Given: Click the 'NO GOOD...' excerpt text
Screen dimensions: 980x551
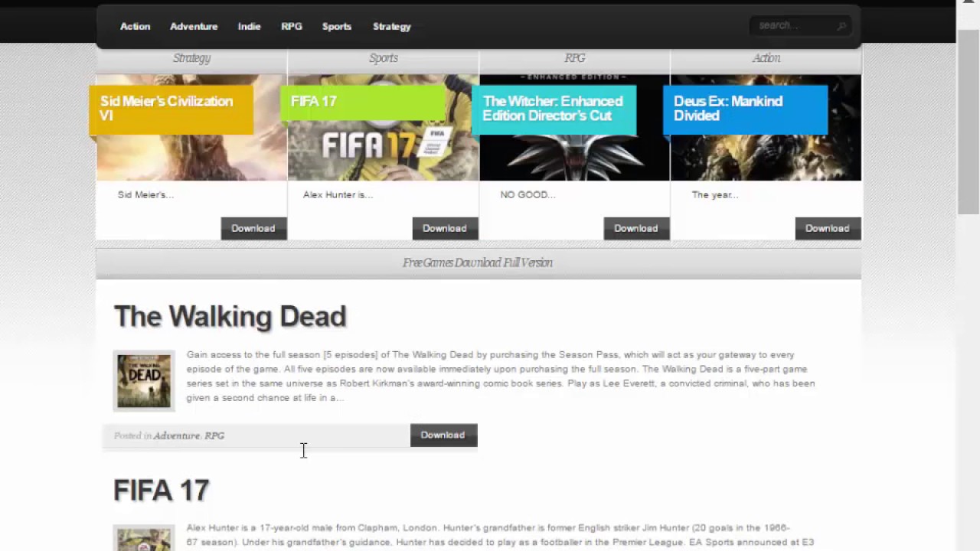Looking at the screenshot, I should coord(528,194).
